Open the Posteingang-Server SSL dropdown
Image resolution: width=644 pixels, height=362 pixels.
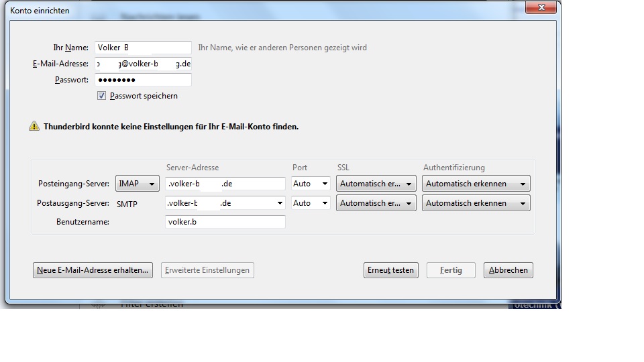[x=376, y=184]
